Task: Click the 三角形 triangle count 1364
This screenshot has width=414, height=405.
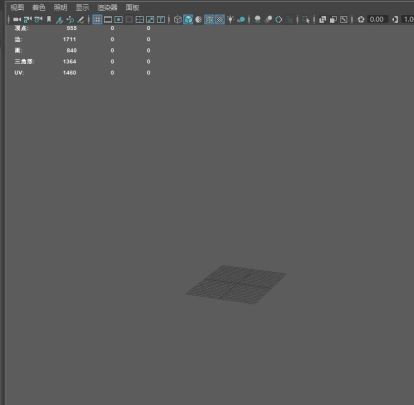Action: [69, 62]
